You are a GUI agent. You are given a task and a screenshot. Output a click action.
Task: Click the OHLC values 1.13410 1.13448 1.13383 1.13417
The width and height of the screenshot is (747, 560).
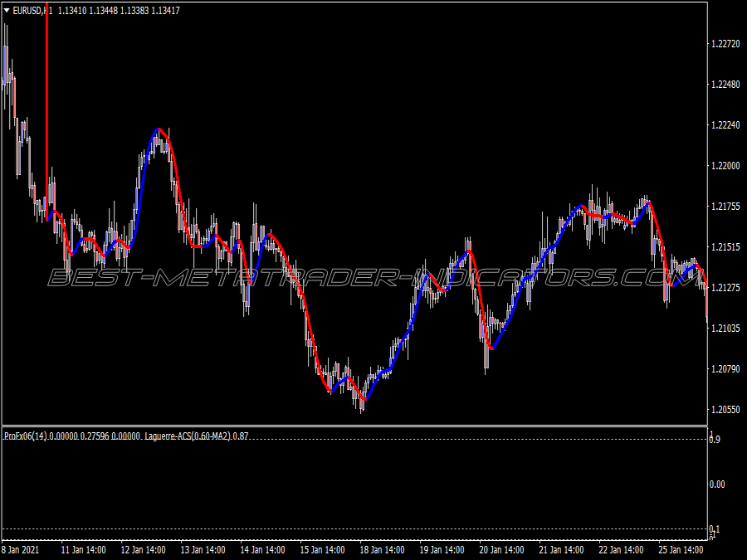(x=119, y=11)
